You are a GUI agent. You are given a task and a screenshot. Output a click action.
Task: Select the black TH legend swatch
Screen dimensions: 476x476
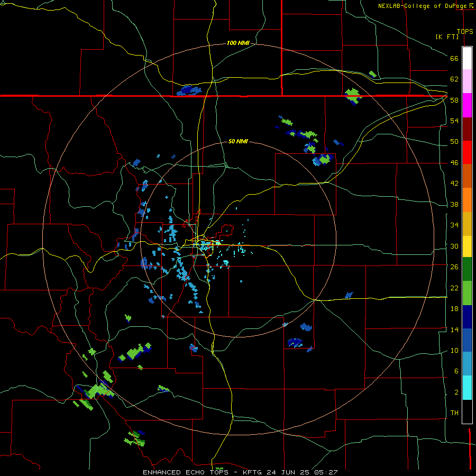[x=467, y=411]
